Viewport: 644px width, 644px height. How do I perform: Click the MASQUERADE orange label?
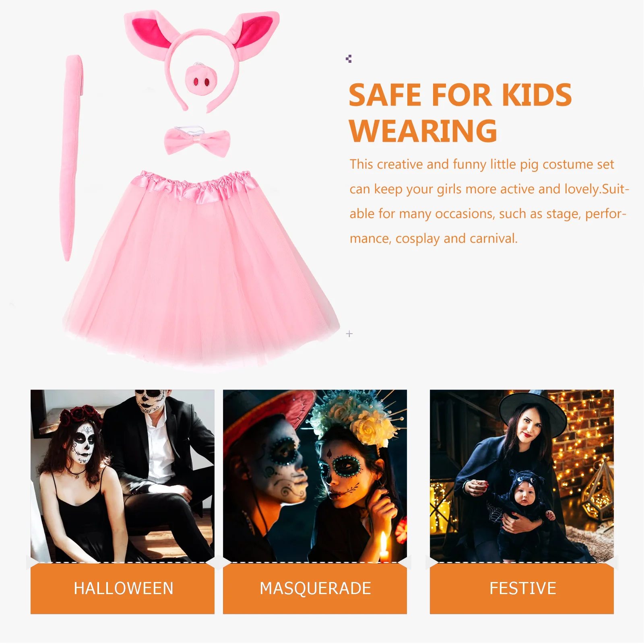pos(315,588)
